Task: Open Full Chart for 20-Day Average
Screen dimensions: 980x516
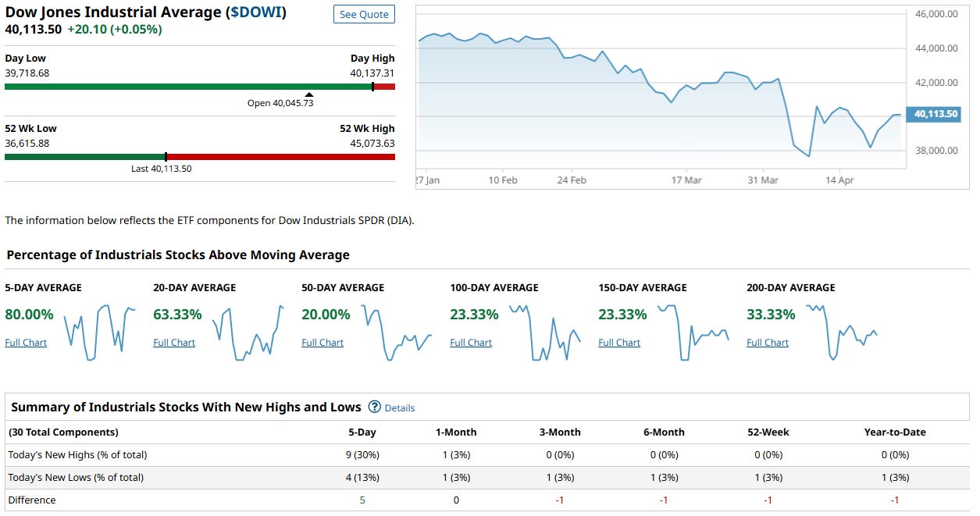Action: 174,343
